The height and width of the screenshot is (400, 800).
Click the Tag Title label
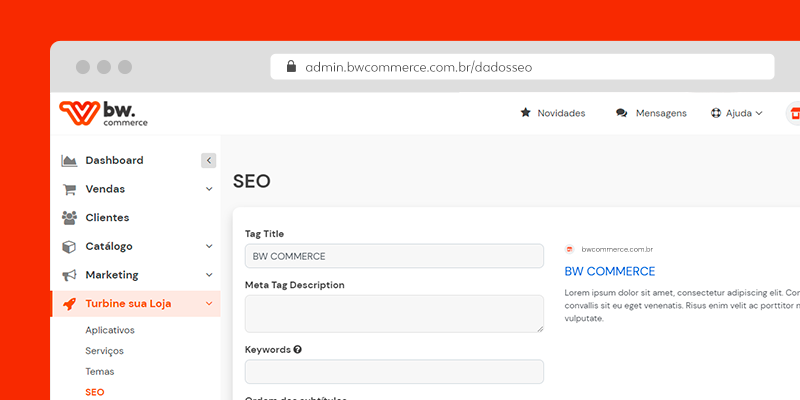pyautogui.click(x=264, y=234)
